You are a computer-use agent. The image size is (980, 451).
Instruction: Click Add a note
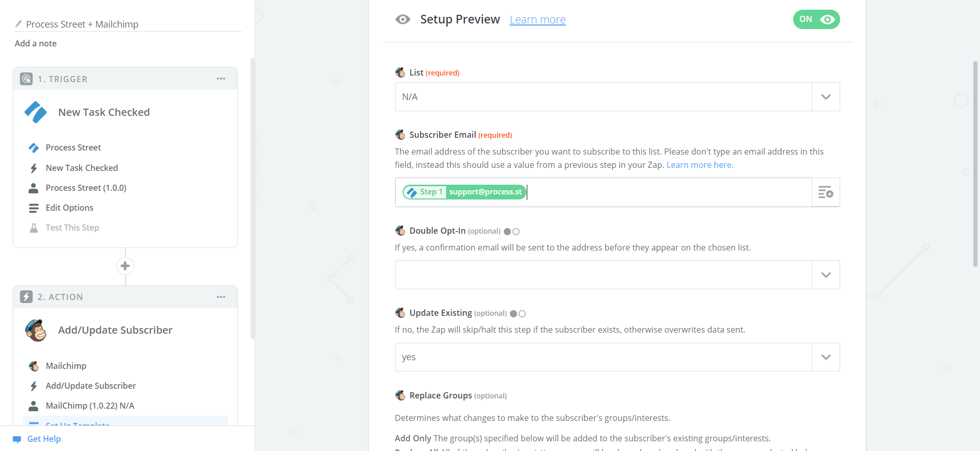[x=36, y=43]
